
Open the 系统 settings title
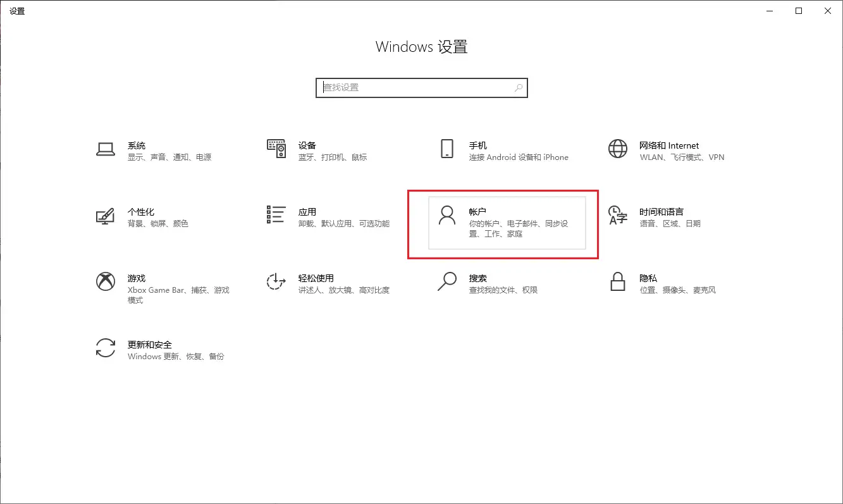(x=137, y=145)
